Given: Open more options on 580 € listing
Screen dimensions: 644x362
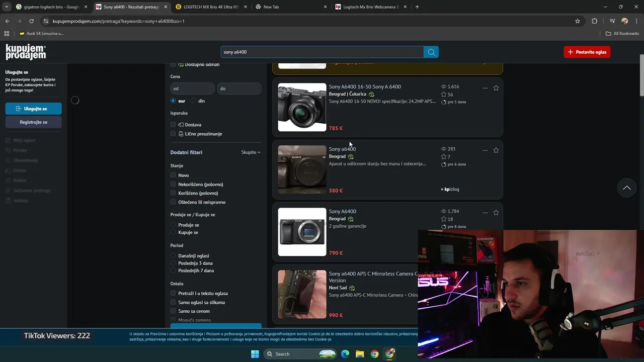Looking at the screenshot, I should pos(485,150).
